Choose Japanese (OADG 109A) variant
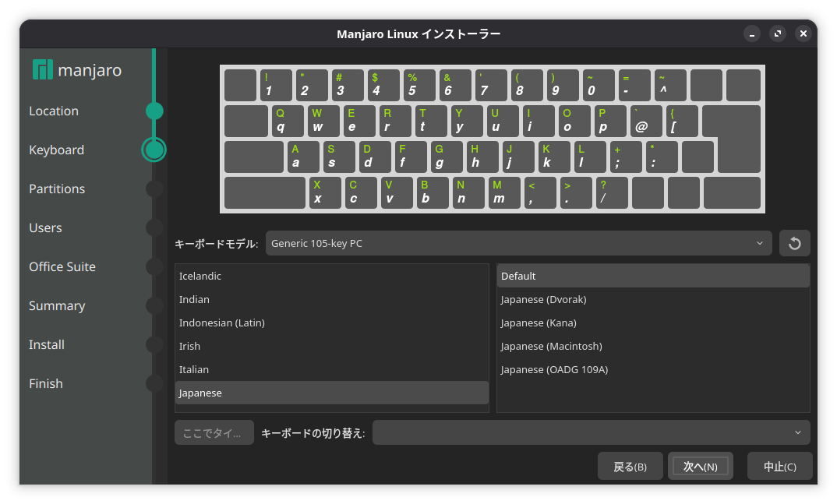This screenshot has height=504, width=837. [653, 369]
